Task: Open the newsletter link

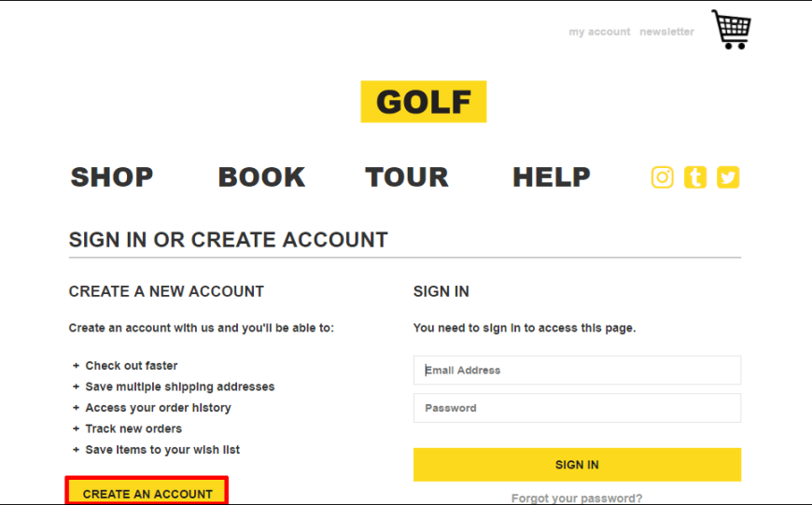Action: coord(667,32)
